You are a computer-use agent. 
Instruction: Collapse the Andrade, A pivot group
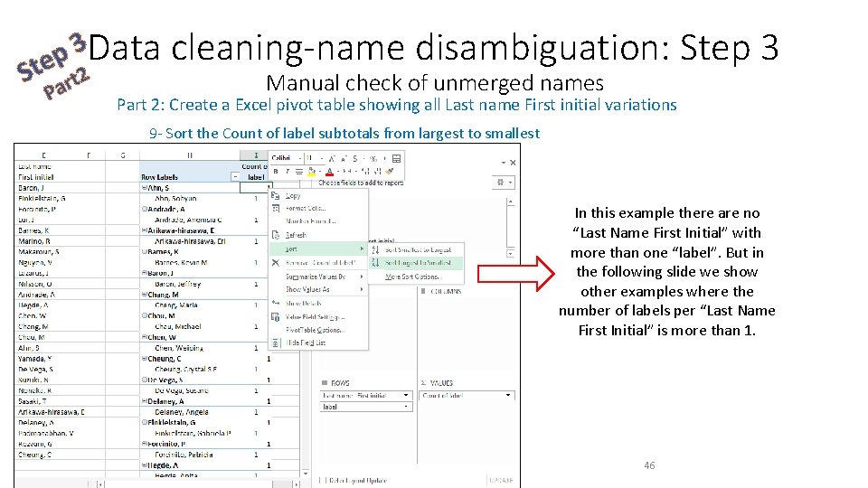coord(145,209)
